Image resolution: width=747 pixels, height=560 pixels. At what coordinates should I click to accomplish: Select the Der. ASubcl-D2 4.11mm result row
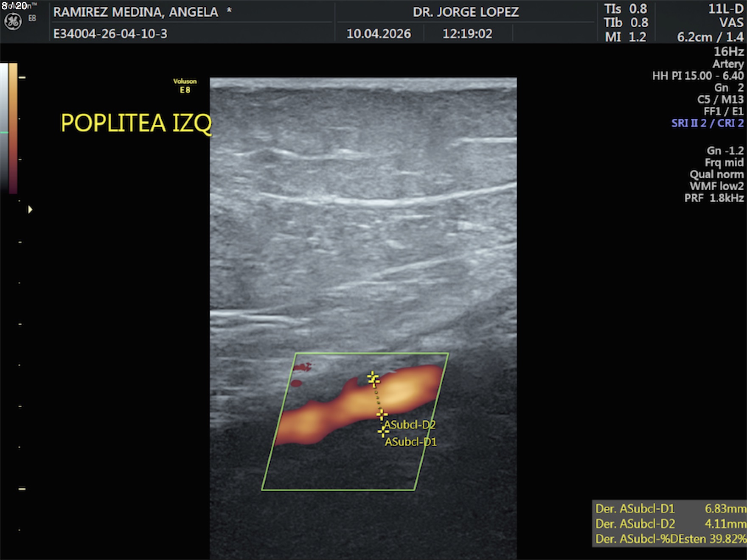tap(670, 524)
